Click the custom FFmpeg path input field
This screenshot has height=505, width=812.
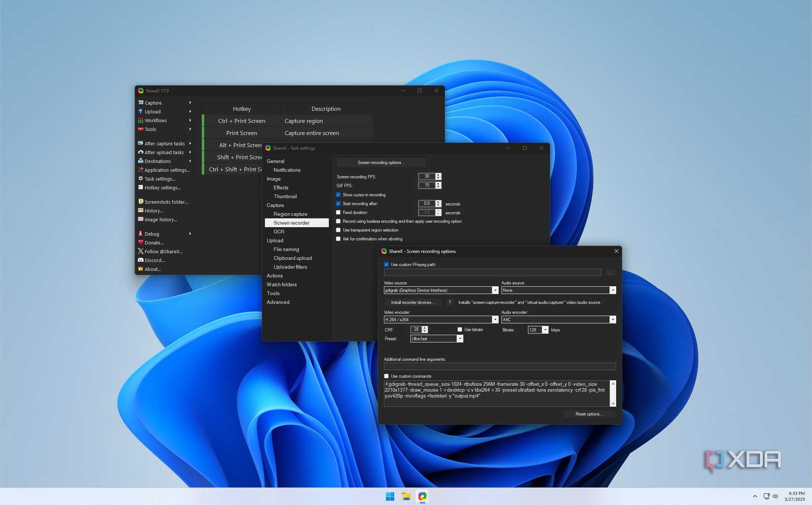[x=492, y=272]
